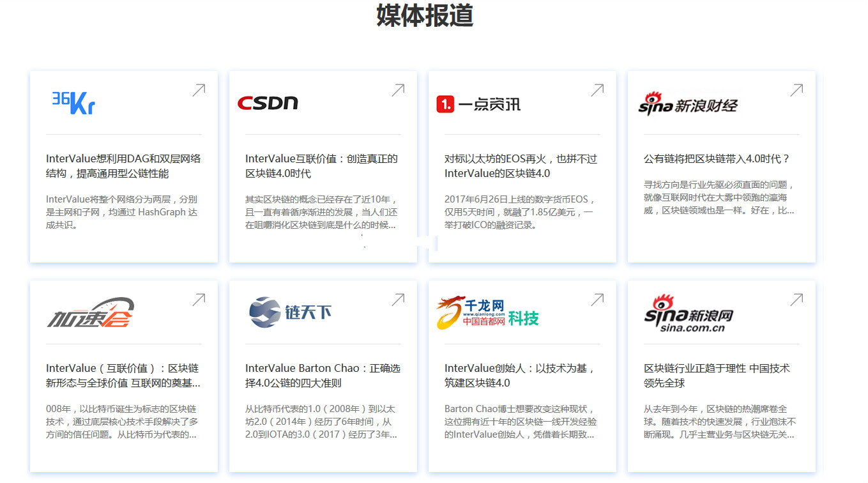Viewport: 868px width, 483px height.
Task: Open article InterValue Barton Chao：正确选择4.0公链
Action: tap(323, 376)
